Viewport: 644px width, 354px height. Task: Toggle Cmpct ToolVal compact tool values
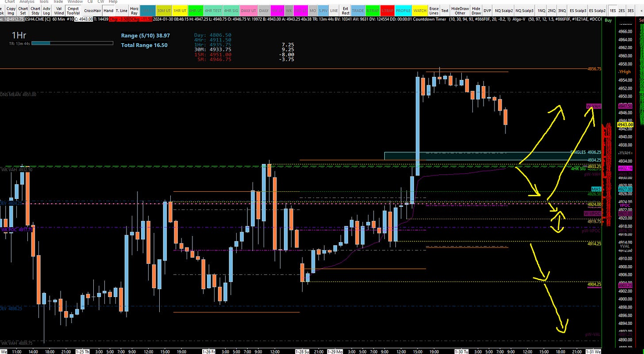coord(73,11)
